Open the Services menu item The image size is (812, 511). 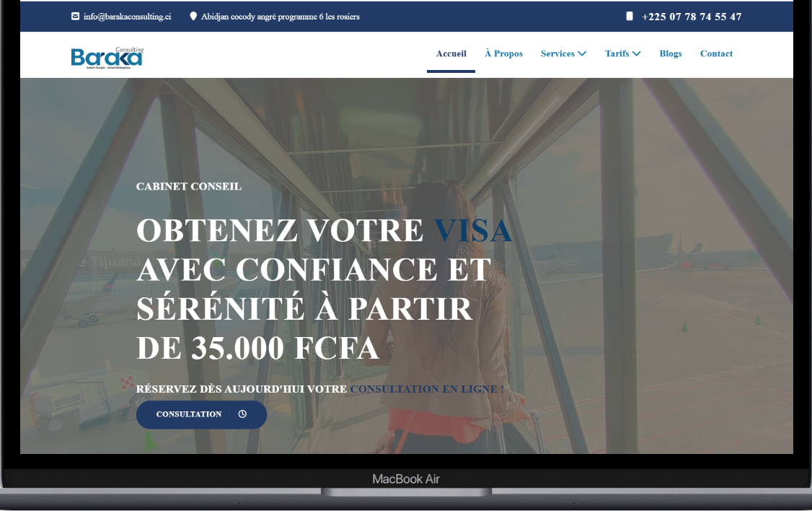pos(557,53)
